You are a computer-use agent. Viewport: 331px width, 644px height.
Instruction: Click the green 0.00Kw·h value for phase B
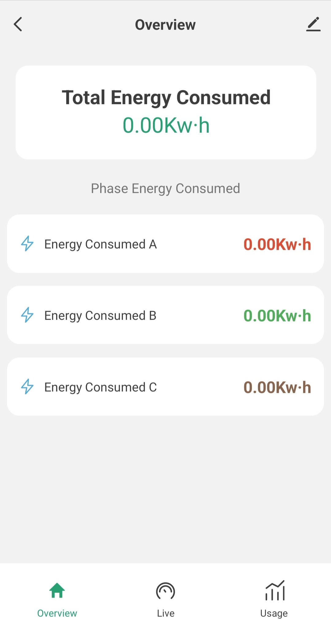277,316
